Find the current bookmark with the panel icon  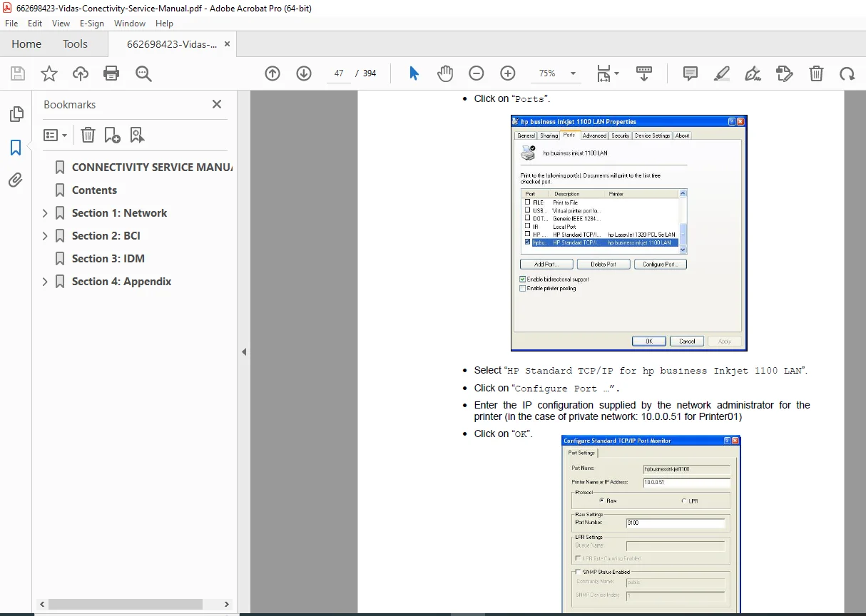point(137,135)
